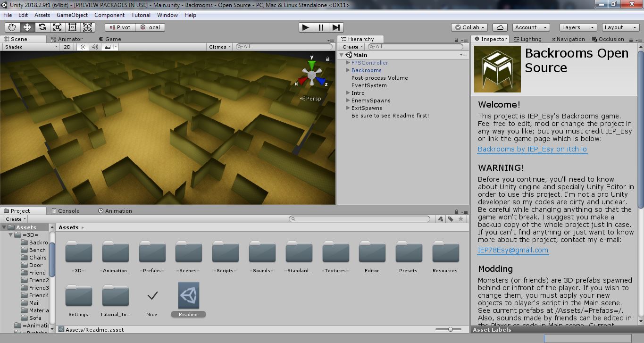644x343 pixels.
Task: Select the combined Transform tool
Action: [x=88, y=27]
